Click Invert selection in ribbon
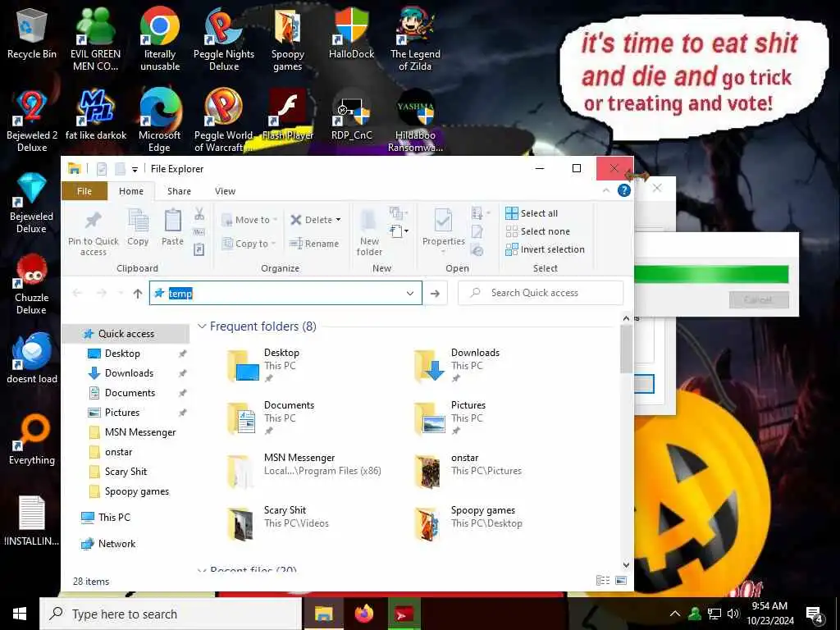Image resolution: width=840 pixels, height=630 pixels. (x=545, y=249)
